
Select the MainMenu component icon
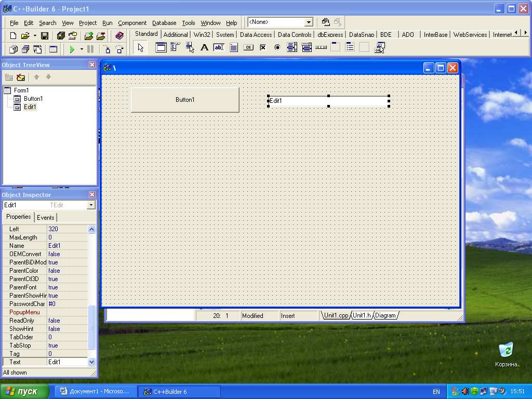pyautogui.click(x=175, y=47)
